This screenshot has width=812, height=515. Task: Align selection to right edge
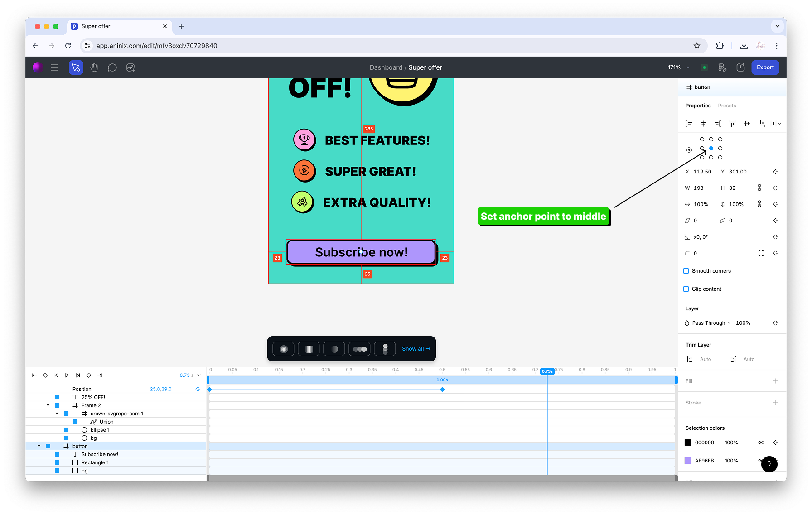click(718, 124)
